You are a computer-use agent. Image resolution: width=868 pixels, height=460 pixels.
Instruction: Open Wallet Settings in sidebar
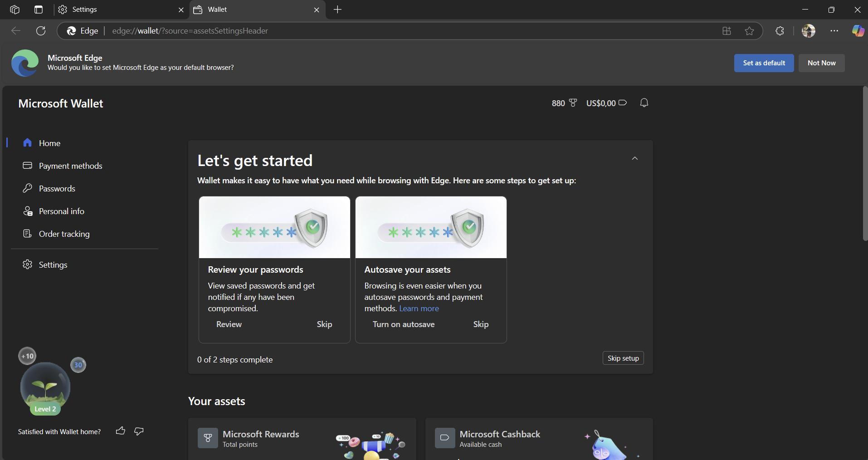[84, 264]
